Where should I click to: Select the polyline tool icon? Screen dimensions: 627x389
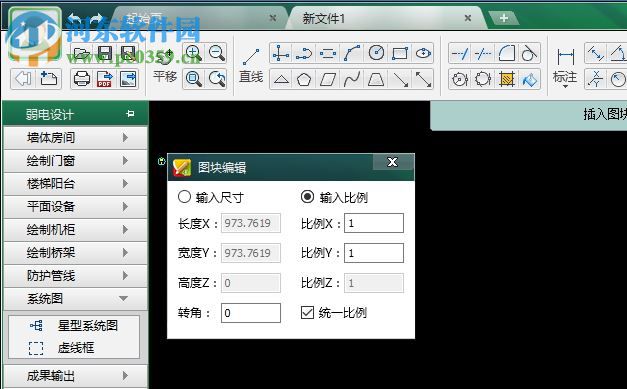coord(304,53)
